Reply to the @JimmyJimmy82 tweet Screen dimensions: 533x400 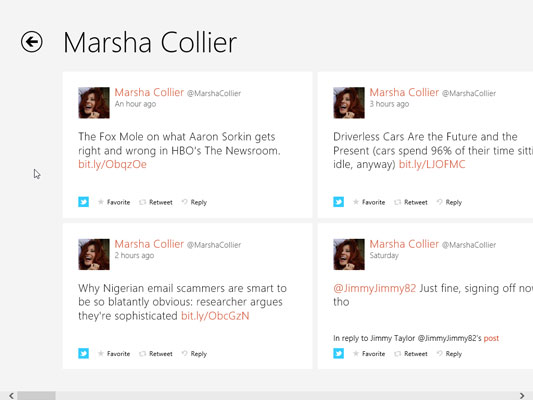tap(449, 354)
